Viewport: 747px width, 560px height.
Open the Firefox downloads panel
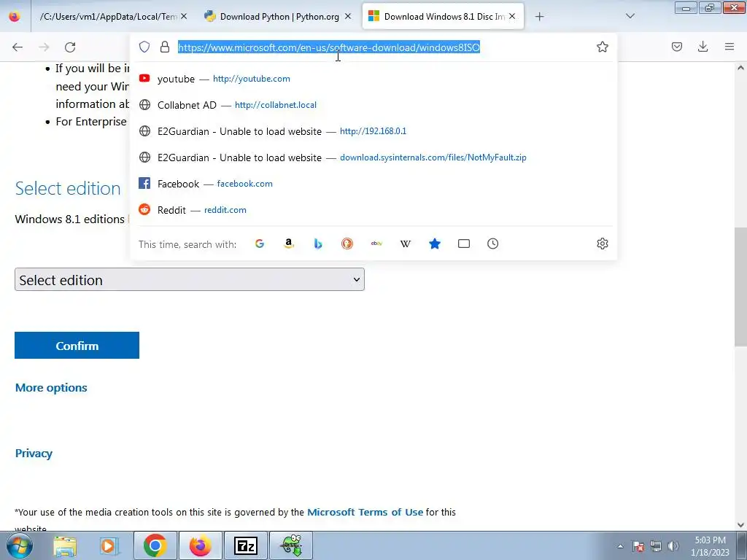point(703,47)
